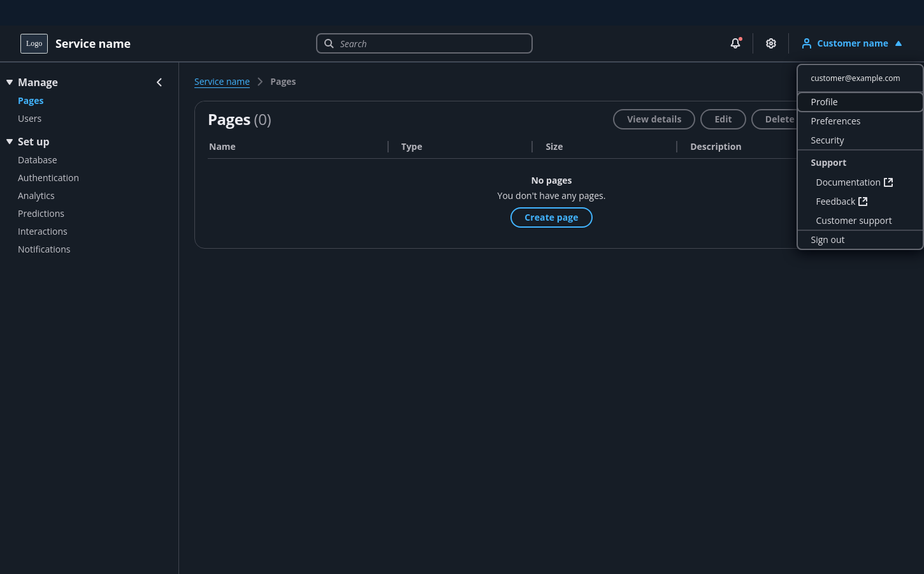Click the search magnifier icon
This screenshot has height=574, width=924.
click(x=329, y=43)
